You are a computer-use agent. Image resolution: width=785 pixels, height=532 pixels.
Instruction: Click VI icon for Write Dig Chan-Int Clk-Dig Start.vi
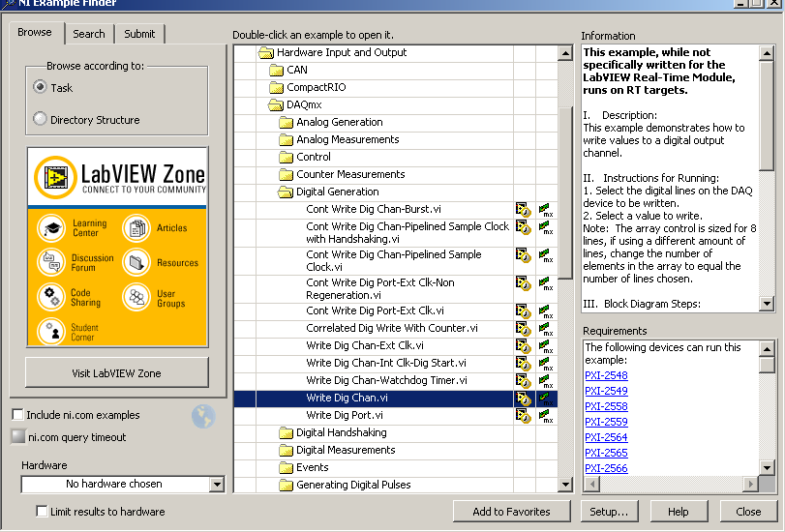[x=523, y=364]
